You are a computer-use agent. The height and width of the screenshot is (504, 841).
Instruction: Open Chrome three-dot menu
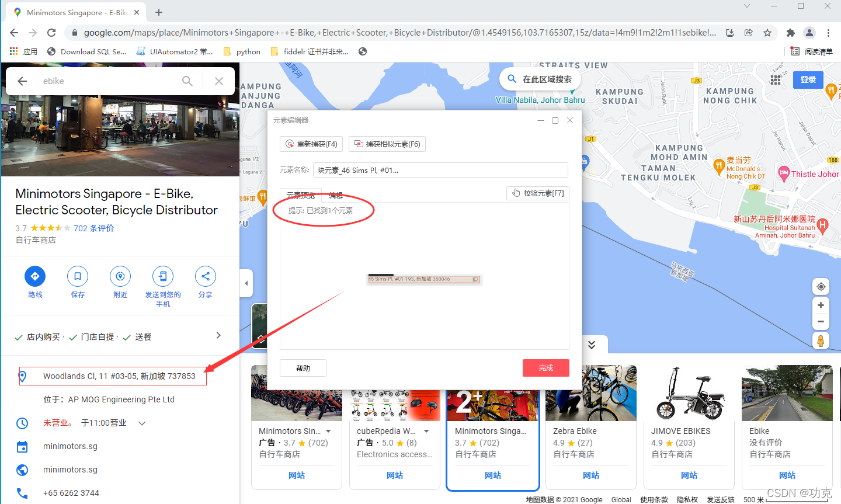828,33
